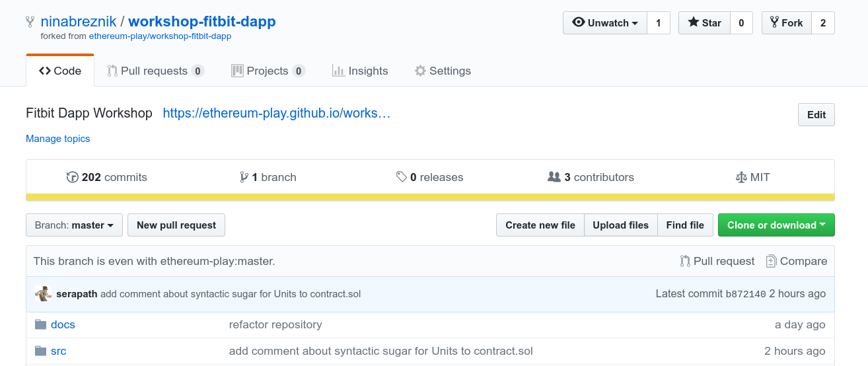Screen dimensions: 868x366
Task: Click the star icon in the Star button
Action: [694, 22]
